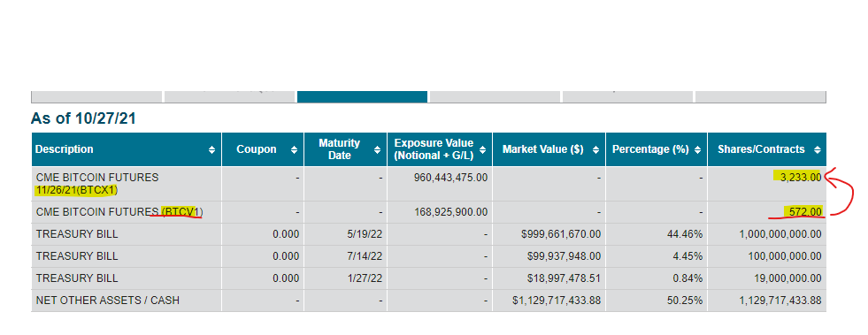Click the Description column header

[x=127, y=149]
